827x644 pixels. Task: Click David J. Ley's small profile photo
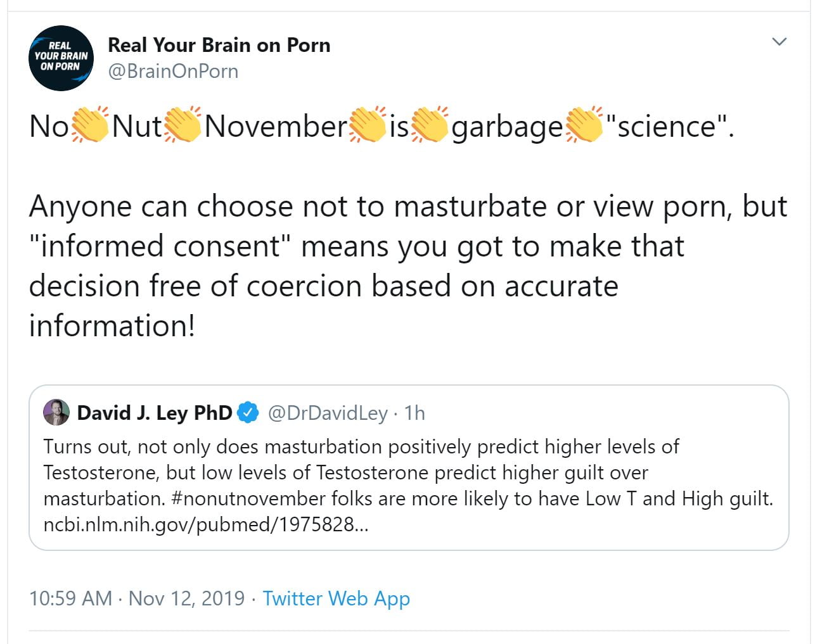tap(56, 413)
